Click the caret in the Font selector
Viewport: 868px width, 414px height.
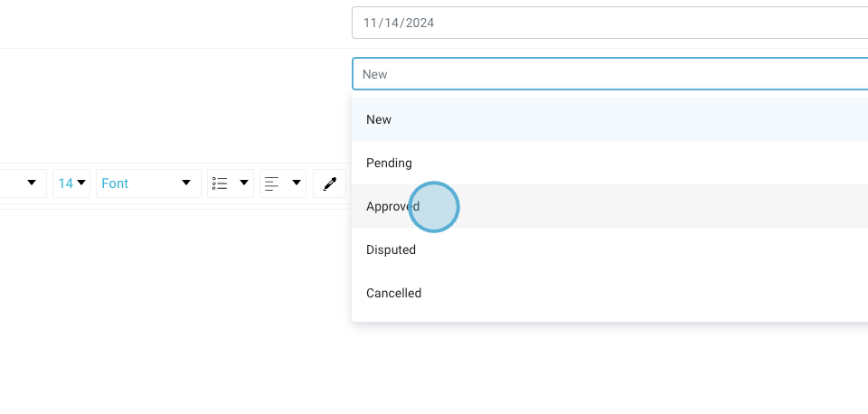click(186, 183)
